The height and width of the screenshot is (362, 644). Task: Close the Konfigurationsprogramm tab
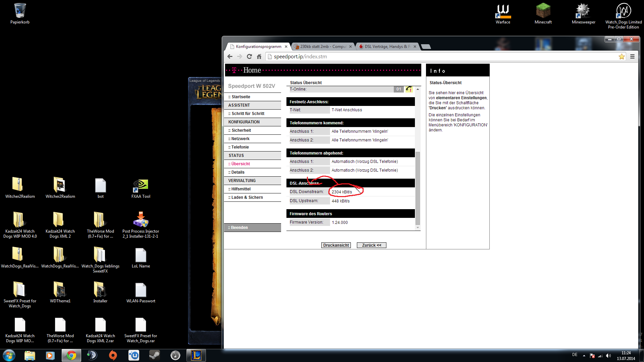pos(286,47)
